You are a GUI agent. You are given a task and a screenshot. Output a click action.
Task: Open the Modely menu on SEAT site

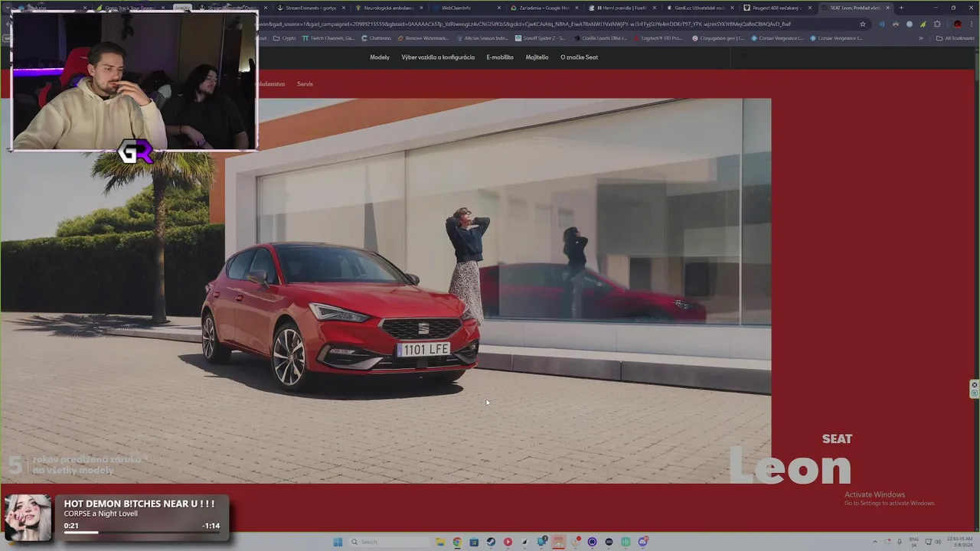tap(379, 57)
